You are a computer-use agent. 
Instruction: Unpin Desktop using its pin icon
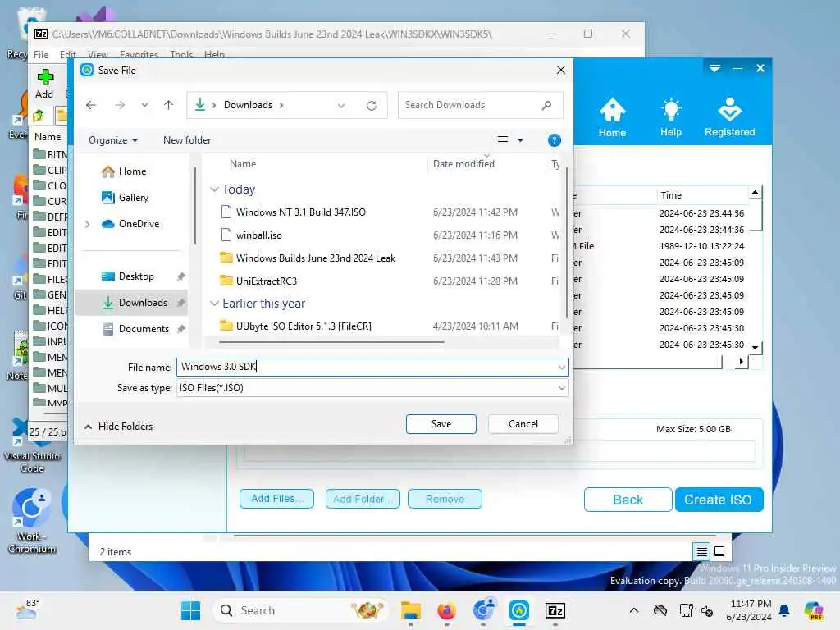181,276
